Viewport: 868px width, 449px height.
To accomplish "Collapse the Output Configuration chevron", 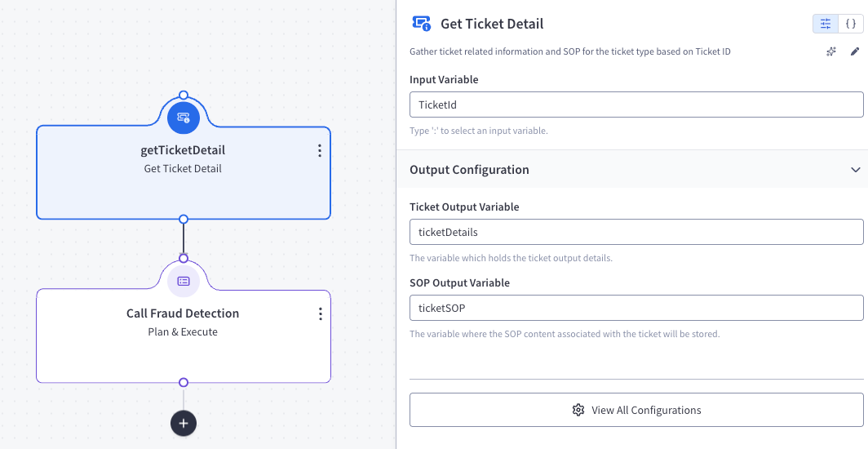I will pyautogui.click(x=855, y=170).
